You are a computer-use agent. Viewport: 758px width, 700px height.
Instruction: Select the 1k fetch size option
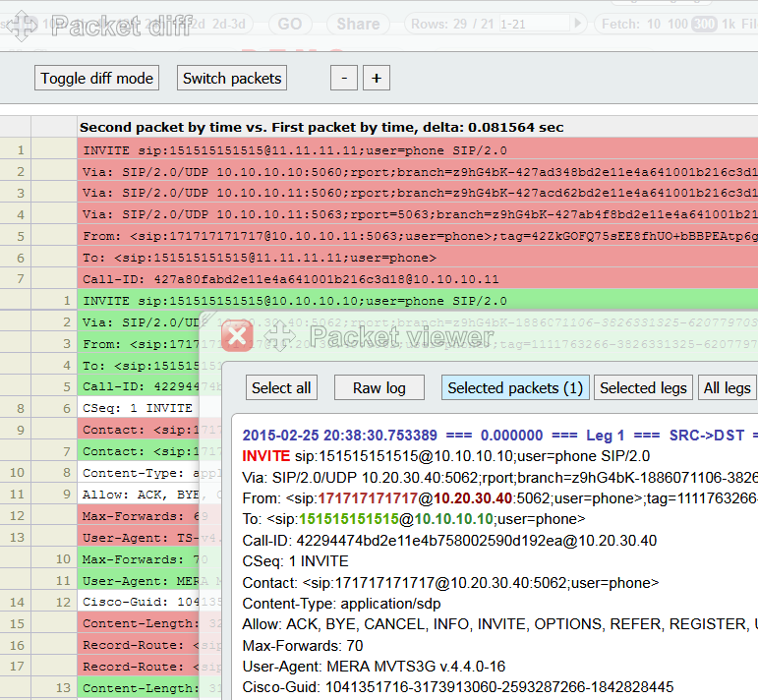coord(729,24)
